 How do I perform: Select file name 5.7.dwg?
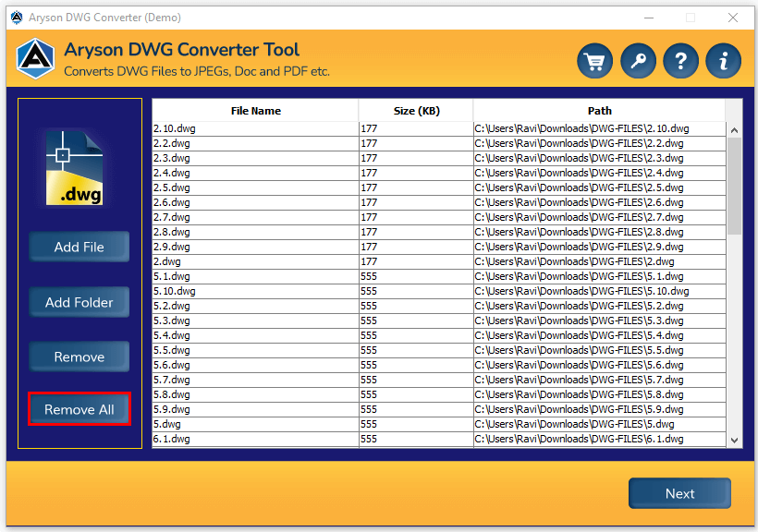[255, 380]
